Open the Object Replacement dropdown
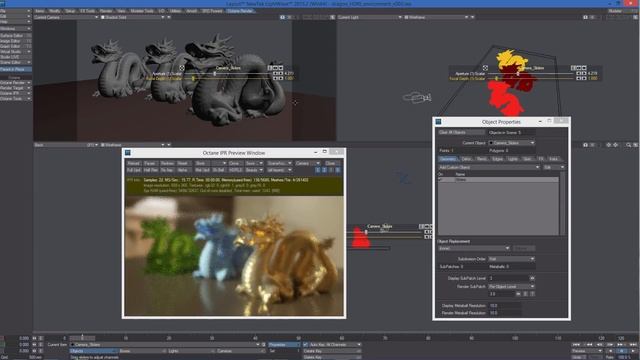Image resolution: width=640 pixels, height=360 pixels. (473, 248)
